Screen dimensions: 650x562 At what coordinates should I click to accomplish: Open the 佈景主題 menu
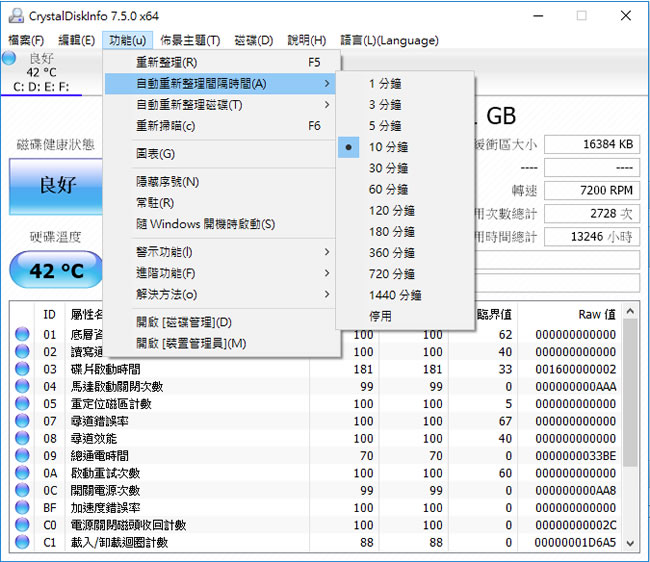[x=190, y=40]
